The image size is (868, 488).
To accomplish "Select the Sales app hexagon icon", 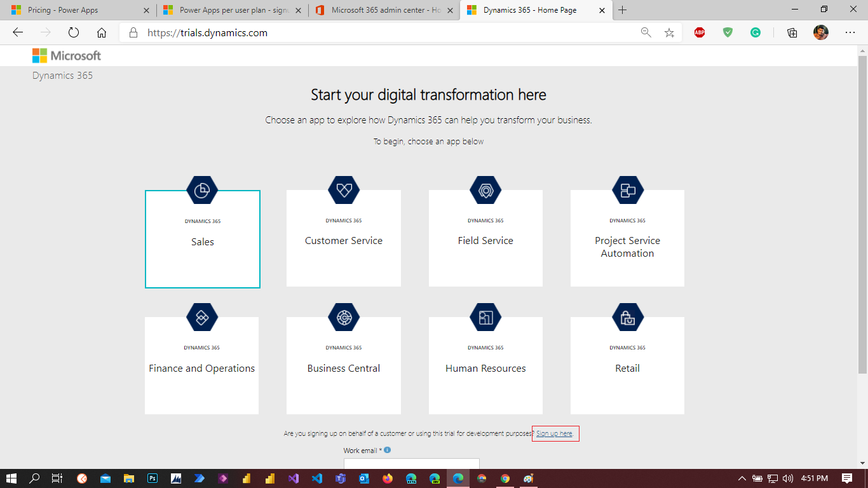I will (202, 190).
